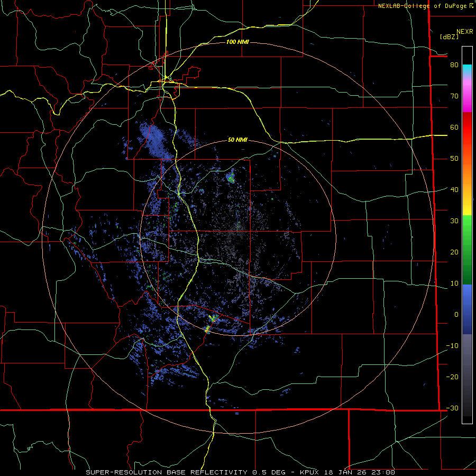Click the -20 value on the dBZ scale
The width and height of the screenshot is (476, 476).
coord(452,377)
